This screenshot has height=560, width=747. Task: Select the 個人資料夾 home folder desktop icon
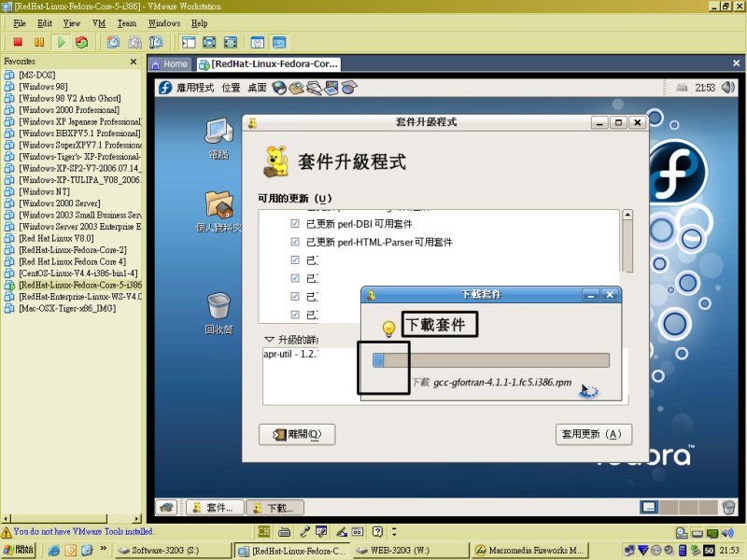[218, 212]
